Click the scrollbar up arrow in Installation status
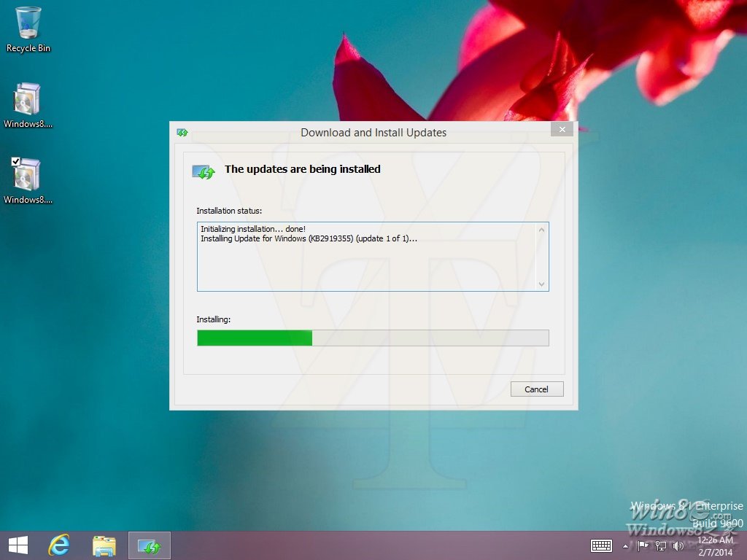The height and width of the screenshot is (560, 747). pos(541,228)
